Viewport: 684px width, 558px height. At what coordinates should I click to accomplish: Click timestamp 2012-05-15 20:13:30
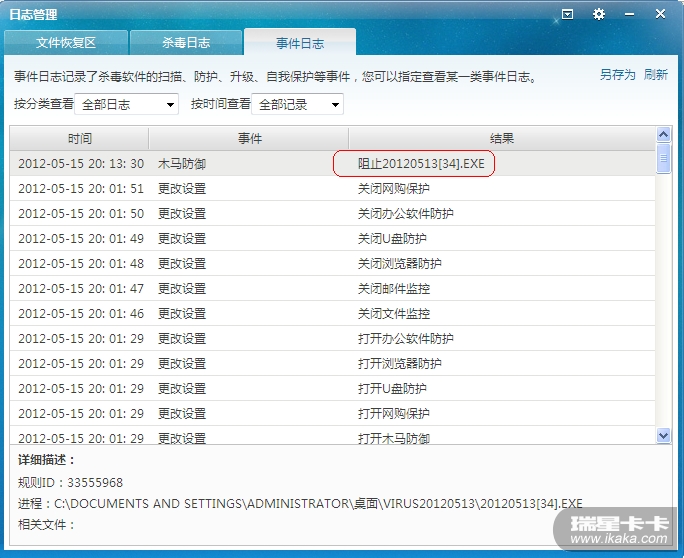coord(81,164)
